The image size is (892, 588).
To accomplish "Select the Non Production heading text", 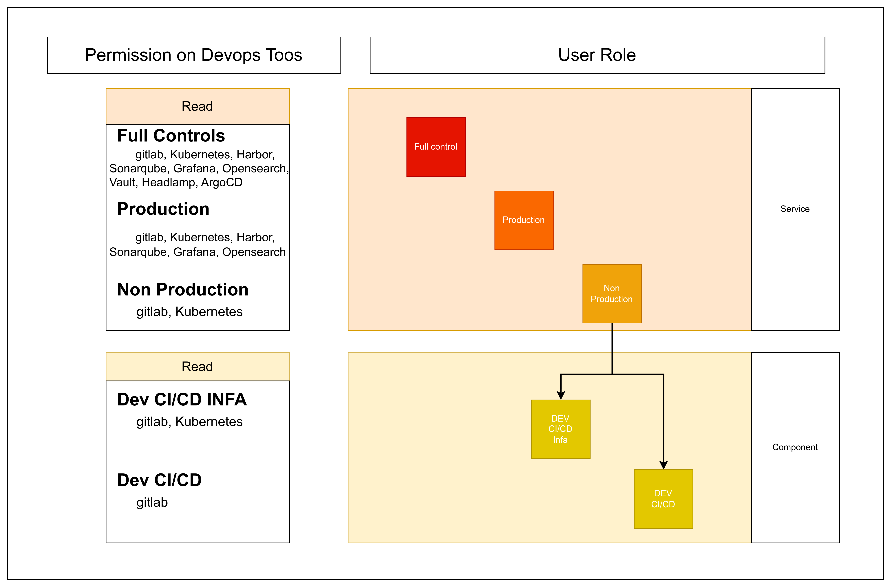I will (183, 289).
